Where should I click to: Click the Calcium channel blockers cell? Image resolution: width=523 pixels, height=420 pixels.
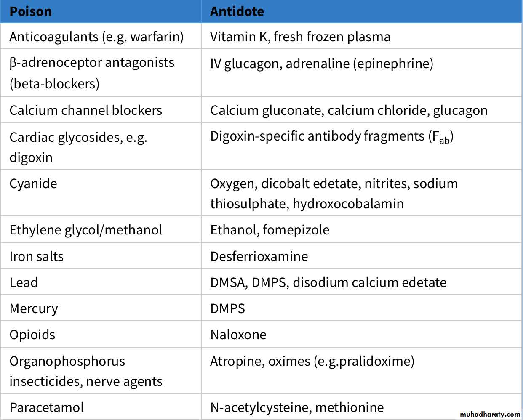[86, 110]
